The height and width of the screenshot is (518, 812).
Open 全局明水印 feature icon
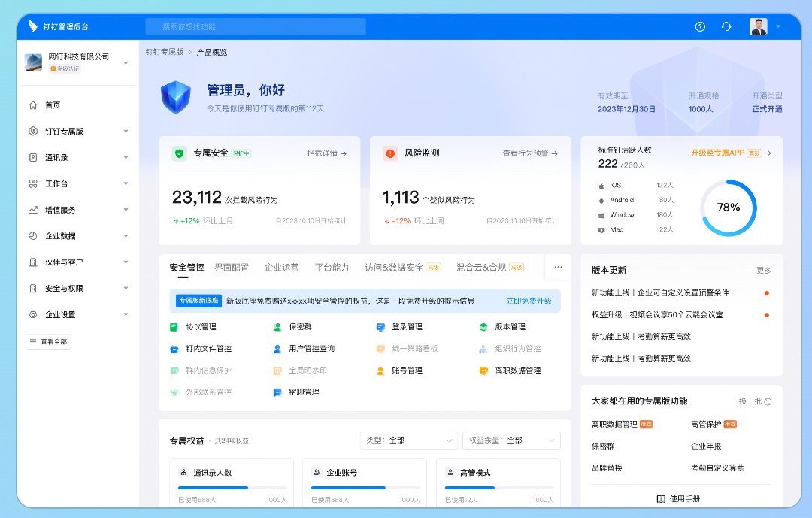[x=277, y=371]
